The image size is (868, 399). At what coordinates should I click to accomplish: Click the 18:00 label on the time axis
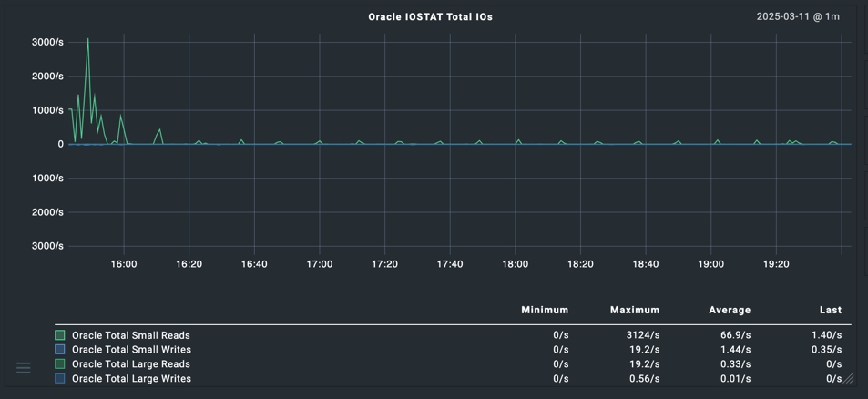[516, 264]
